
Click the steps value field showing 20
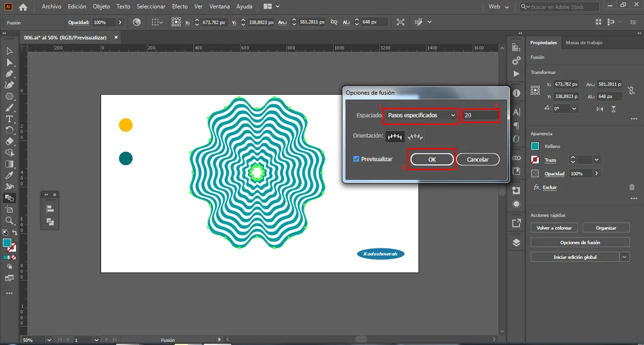pyautogui.click(x=480, y=115)
